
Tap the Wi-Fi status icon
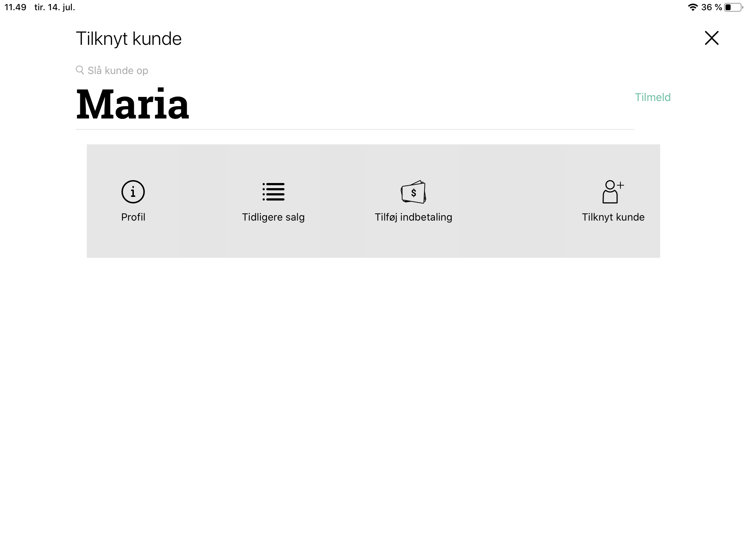[693, 7]
